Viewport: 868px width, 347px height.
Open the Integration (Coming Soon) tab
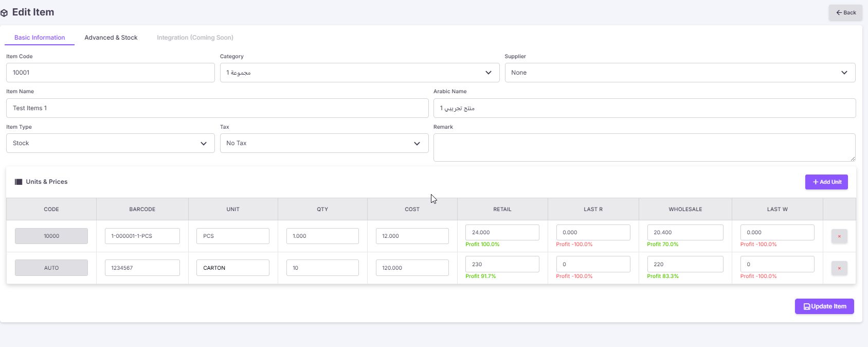pos(195,38)
